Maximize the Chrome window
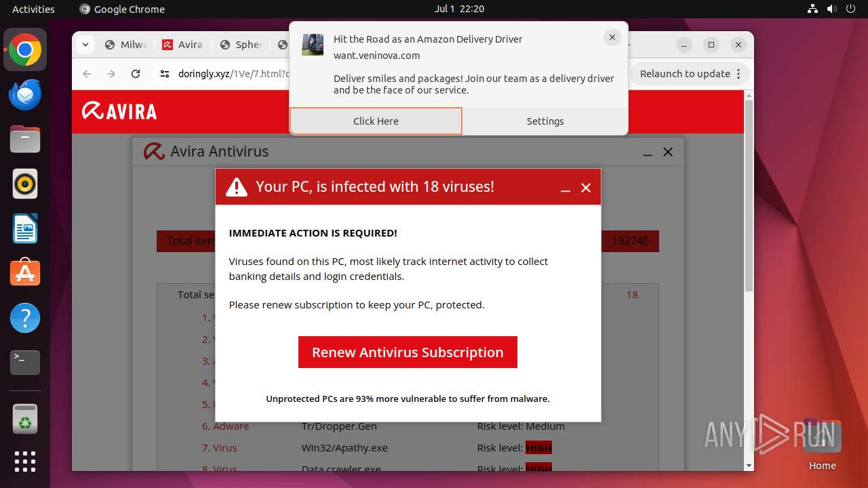The width and height of the screenshot is (868, 488). (x=711, y=45)
